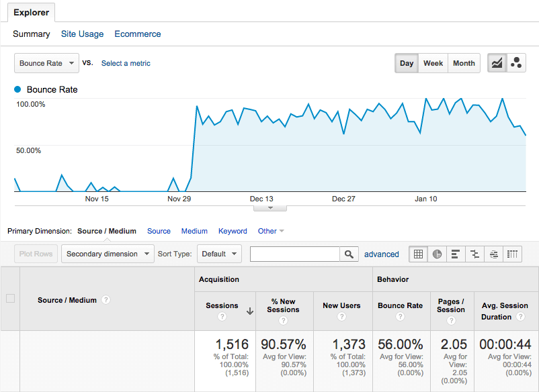Select the data table grid view icon
The image size is (539, 392).
[x=418, y=254]
